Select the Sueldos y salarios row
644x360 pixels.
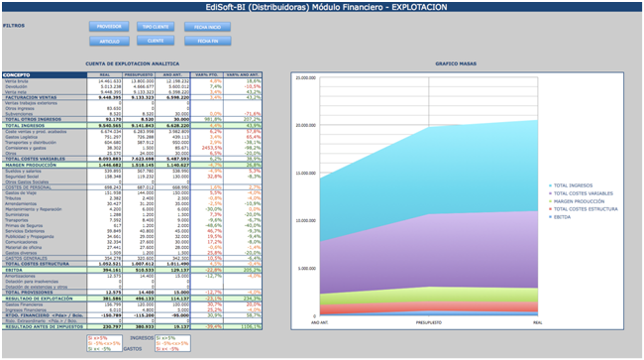132,171
